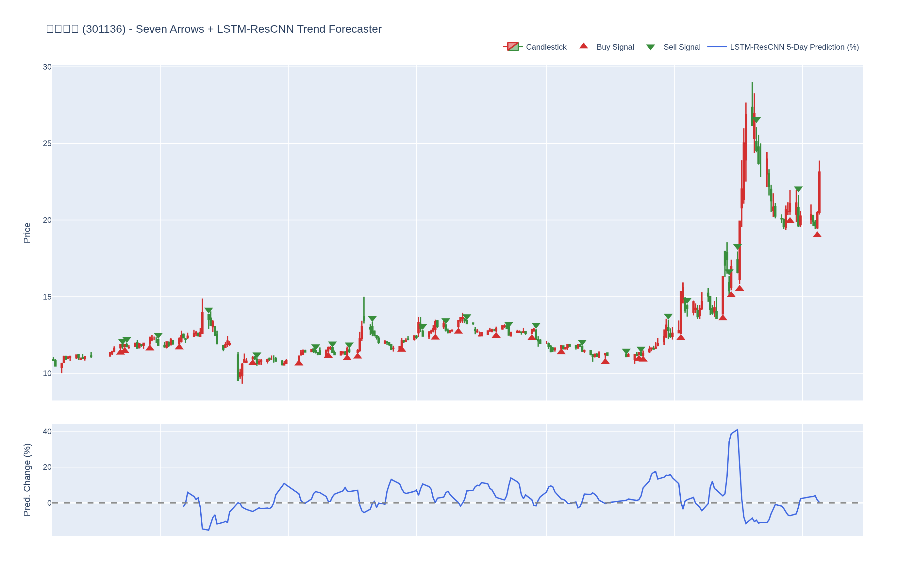The image size is (915, 588).
Task: Click the chart title Seven Arrows Trend Forecaster
Action: (x=214, y=29)
